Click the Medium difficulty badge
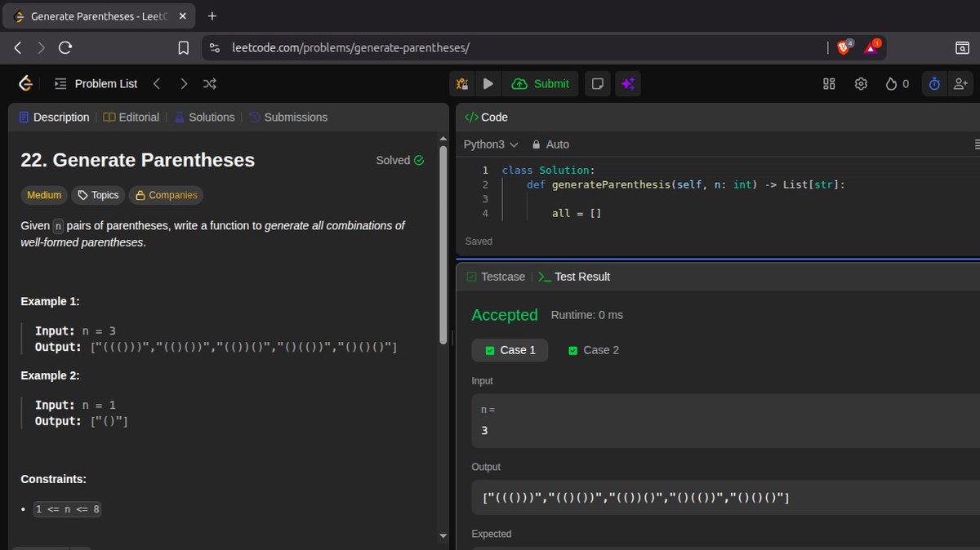This screenshot has height=550, width=980. 44,195
